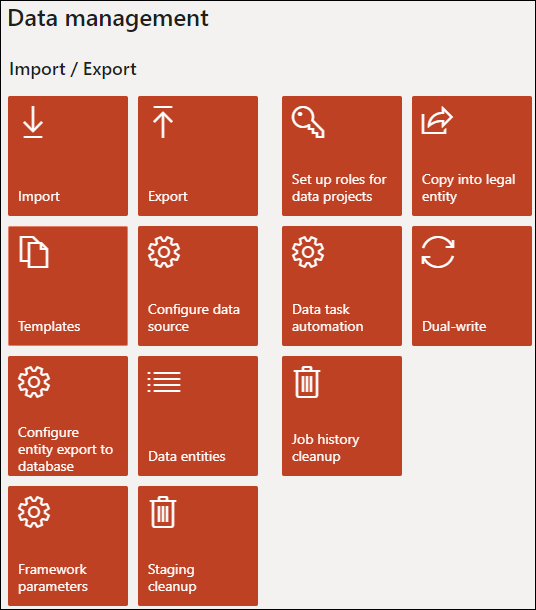Screen dimensions: 536x610
Task: Select the Copy into legal entity tile
Action: click(x=472, y=156)
